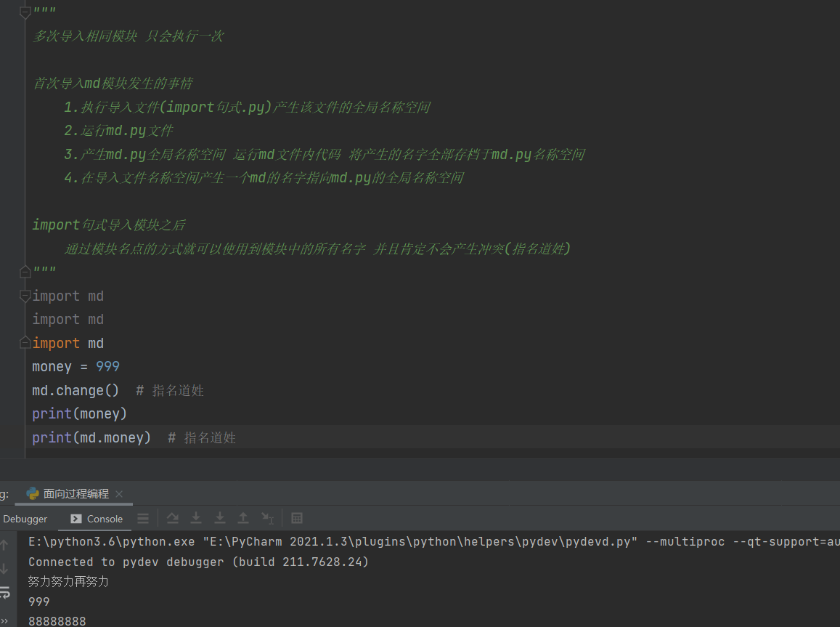The height and width of the screenshot is (627, 840).
Task: Click docstring step '2.运行md.py文件'
Action: (118, 130)
